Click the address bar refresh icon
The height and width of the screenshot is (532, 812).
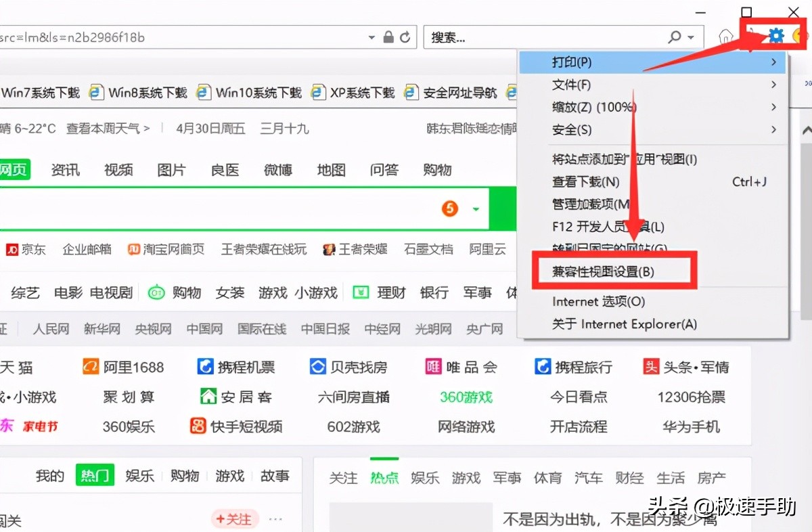[x=405, y=37]
